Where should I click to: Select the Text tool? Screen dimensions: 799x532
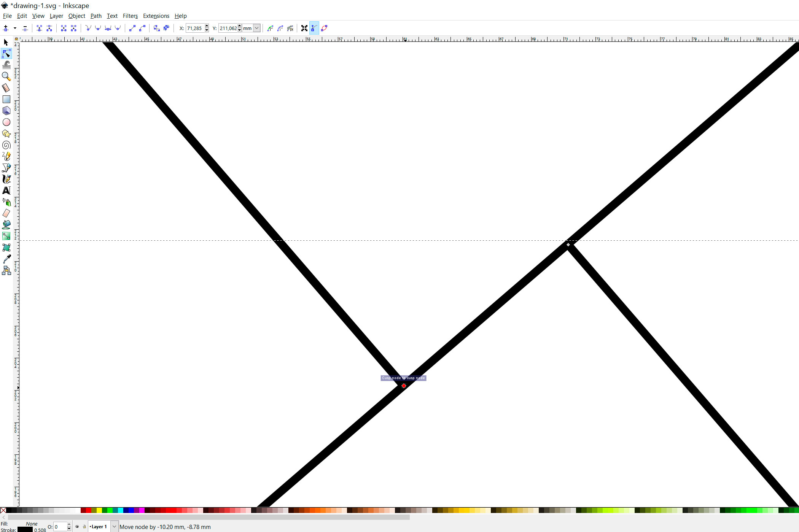[6, 191]
